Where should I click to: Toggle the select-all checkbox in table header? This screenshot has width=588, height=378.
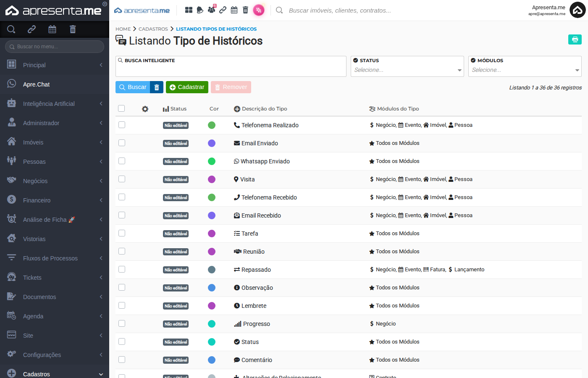121,108
